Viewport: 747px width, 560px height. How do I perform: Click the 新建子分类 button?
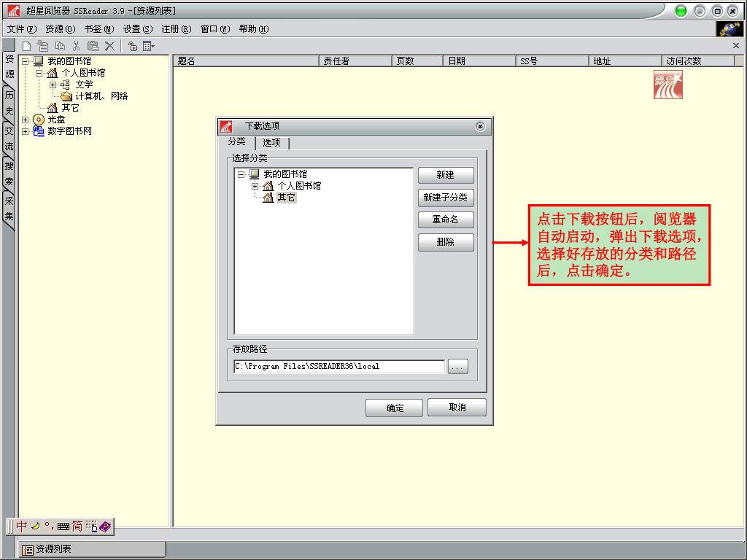pos(446,197)
